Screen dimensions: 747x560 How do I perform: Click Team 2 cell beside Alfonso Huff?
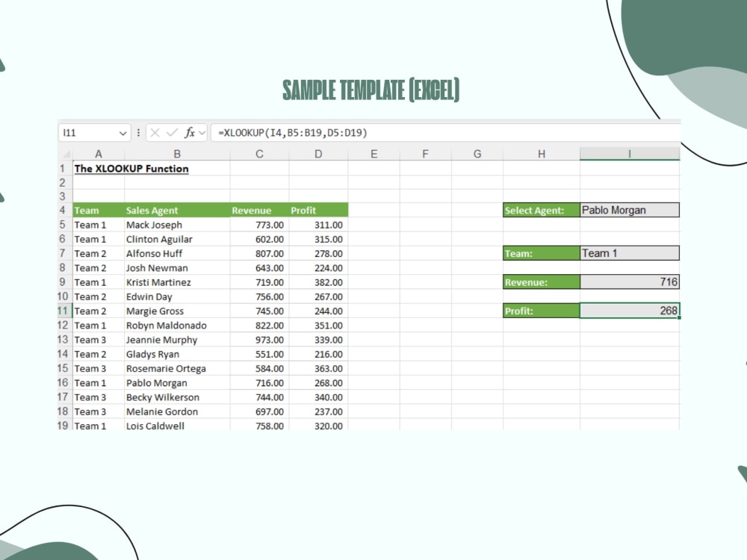[98, 253]
